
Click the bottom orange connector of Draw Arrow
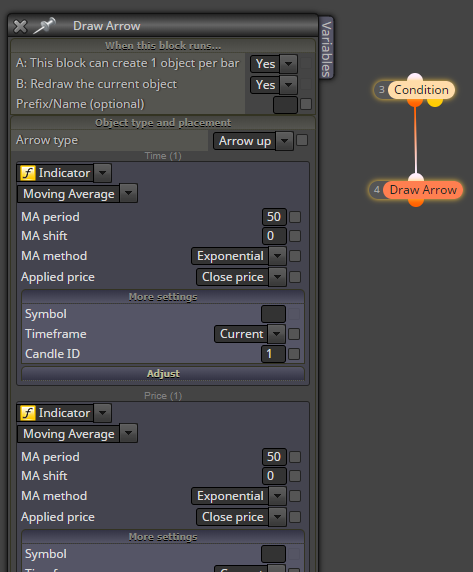point(416,202)
